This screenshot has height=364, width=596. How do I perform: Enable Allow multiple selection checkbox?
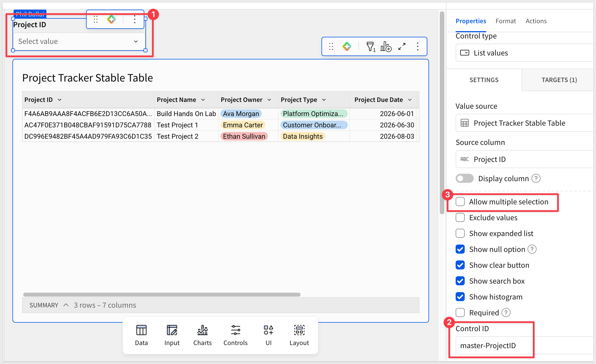[460, 202]
